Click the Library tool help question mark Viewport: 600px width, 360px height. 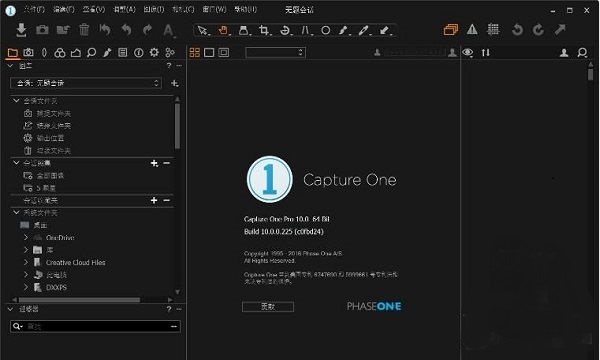169,66
